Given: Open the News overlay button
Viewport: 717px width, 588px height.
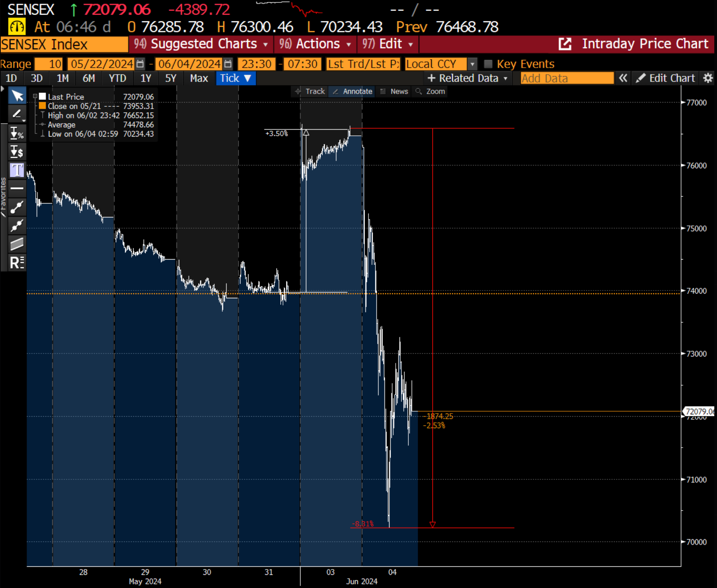Looking at the screenshot, I should point(394,91).
